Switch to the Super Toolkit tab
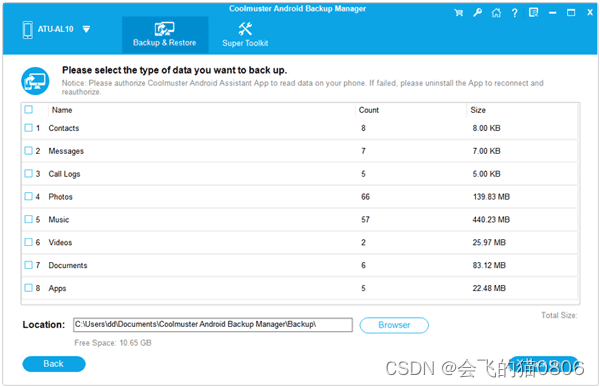Screen dimensions: 600x387 point(245,35)
